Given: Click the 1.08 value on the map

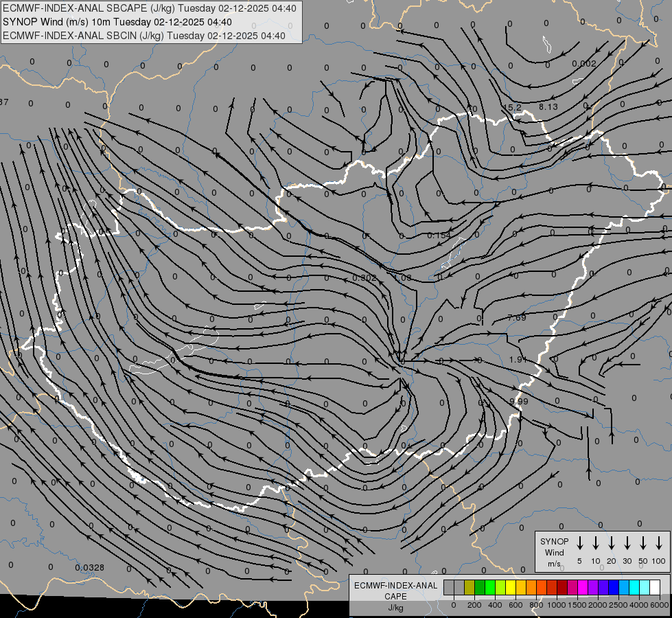Looking at the screenshot, I should (403, 278).
